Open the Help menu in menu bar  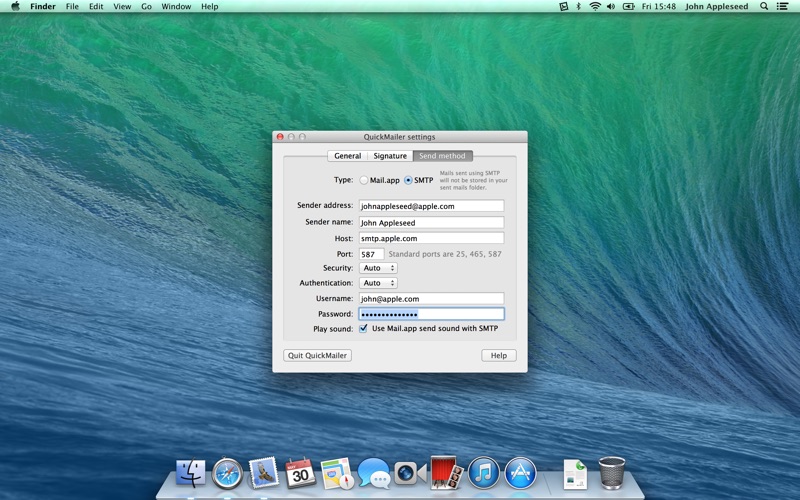pyautogui.click(x=210, y=6)
